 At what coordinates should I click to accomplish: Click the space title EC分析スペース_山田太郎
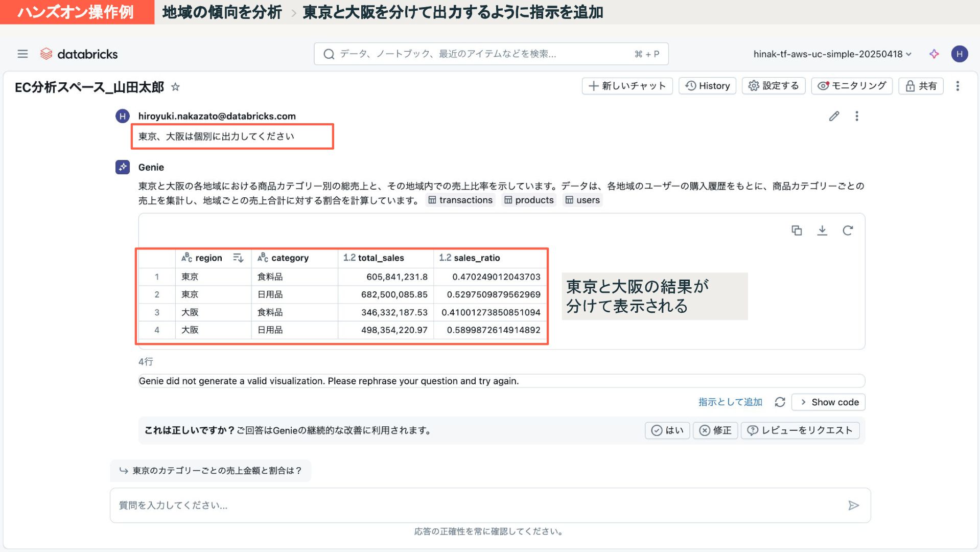(89, 87)
